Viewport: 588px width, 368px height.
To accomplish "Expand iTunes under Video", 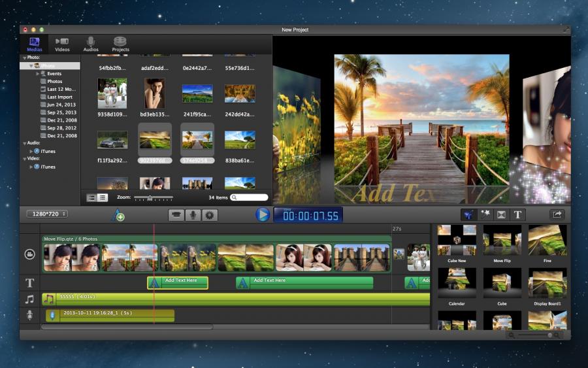I will point(31,167).
